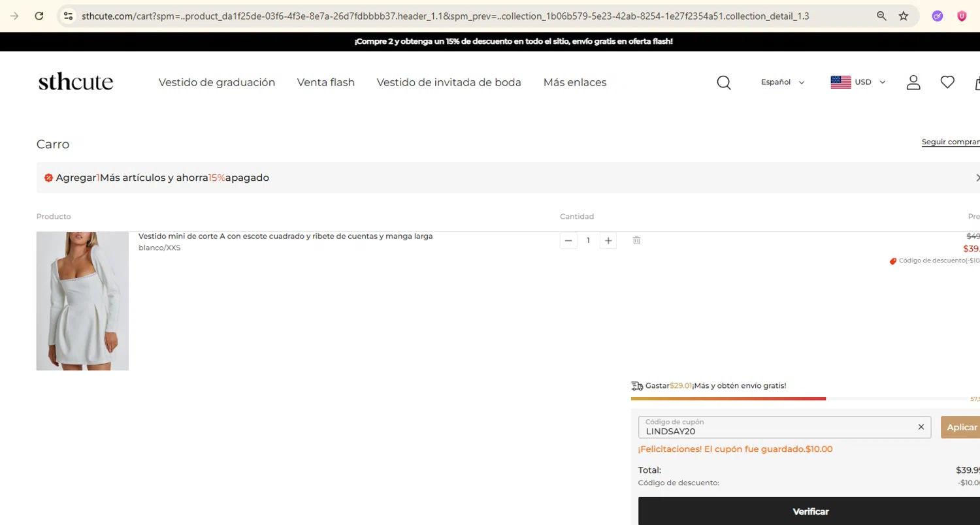The width and height of the screenshot is (980, 525).
Task: Open the user account icon
Action: point(913,82)
